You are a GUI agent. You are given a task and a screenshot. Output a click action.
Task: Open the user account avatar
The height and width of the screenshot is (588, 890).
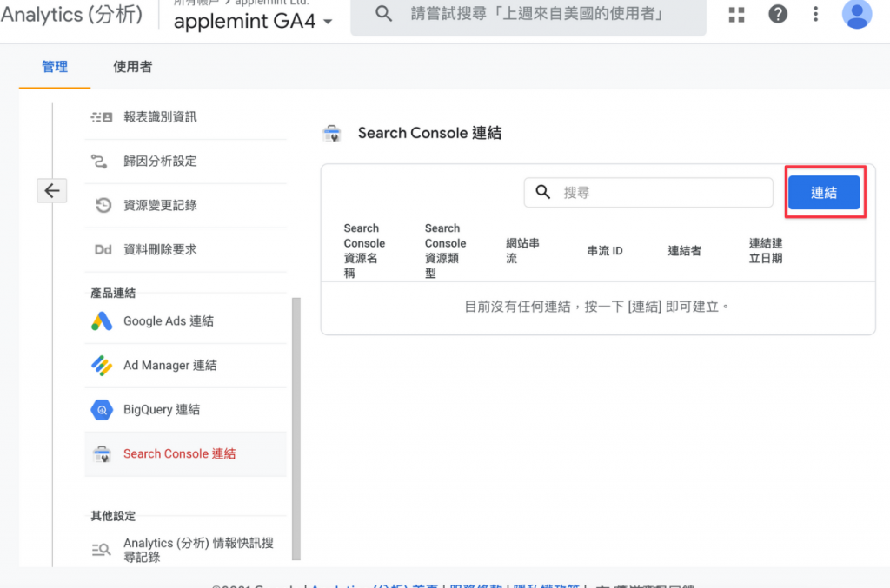856,14
